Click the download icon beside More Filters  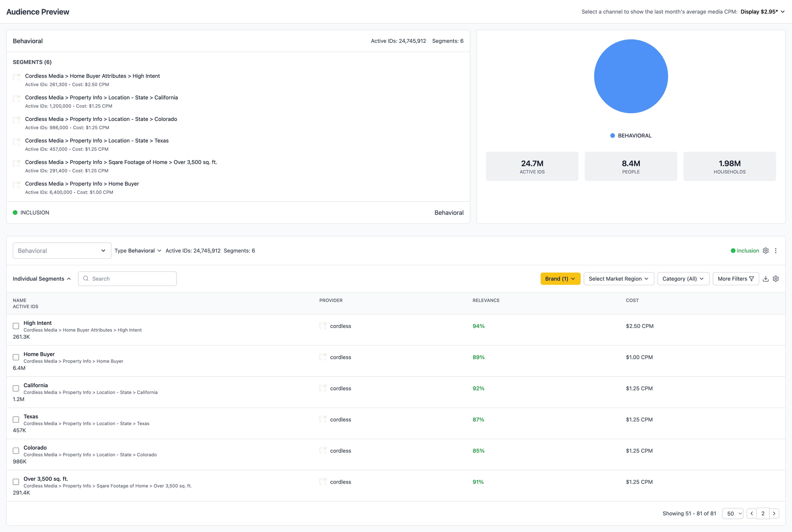[x=765, y=279]
